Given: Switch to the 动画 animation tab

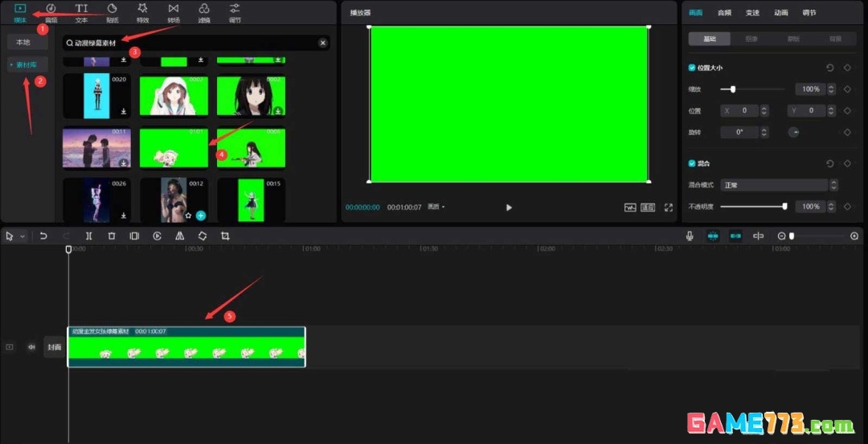Looking at the screenshot, I should [x=780, y=13].
